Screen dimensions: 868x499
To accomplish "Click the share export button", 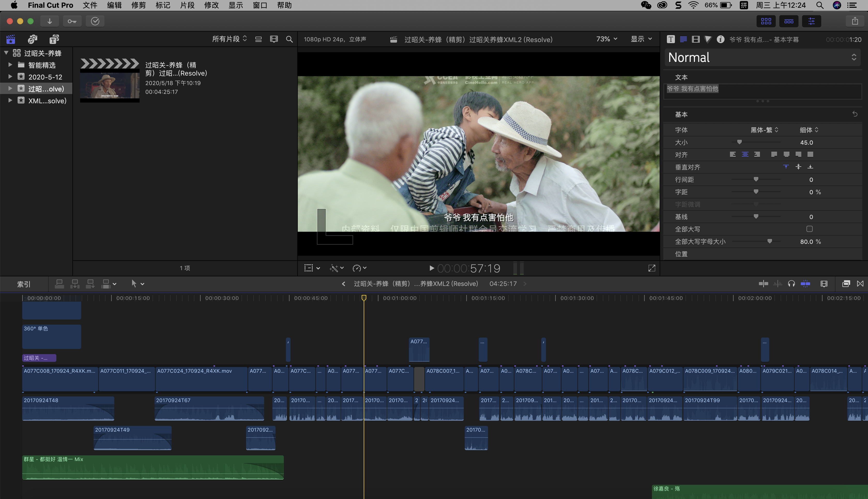I will tap(855, 21).
